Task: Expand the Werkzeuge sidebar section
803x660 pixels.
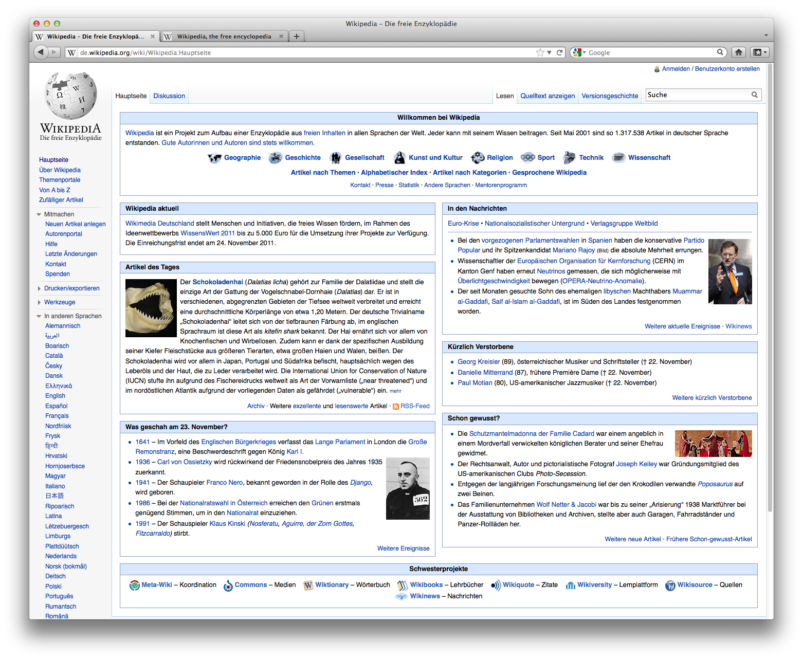Action: pos(39,303)
